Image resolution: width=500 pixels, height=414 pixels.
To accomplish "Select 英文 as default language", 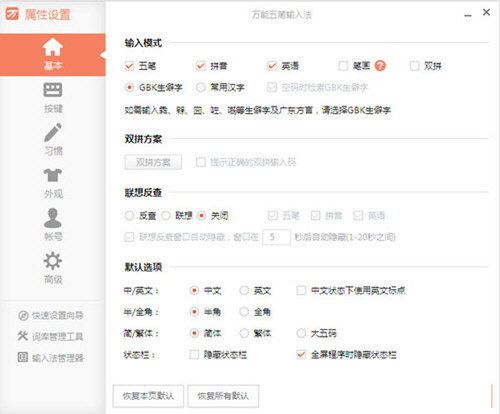I will (x=244, y=290).
